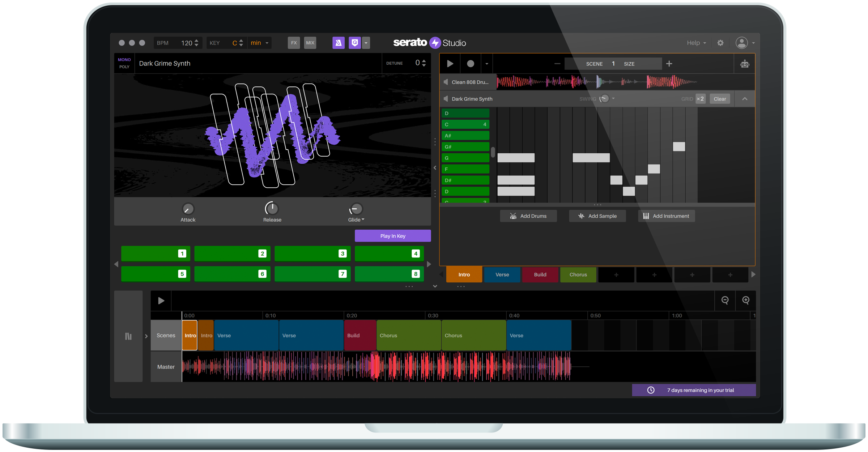The image size is (868, 452).
Task: Toggle FX view in the top bar
Action: click(294, 43)
